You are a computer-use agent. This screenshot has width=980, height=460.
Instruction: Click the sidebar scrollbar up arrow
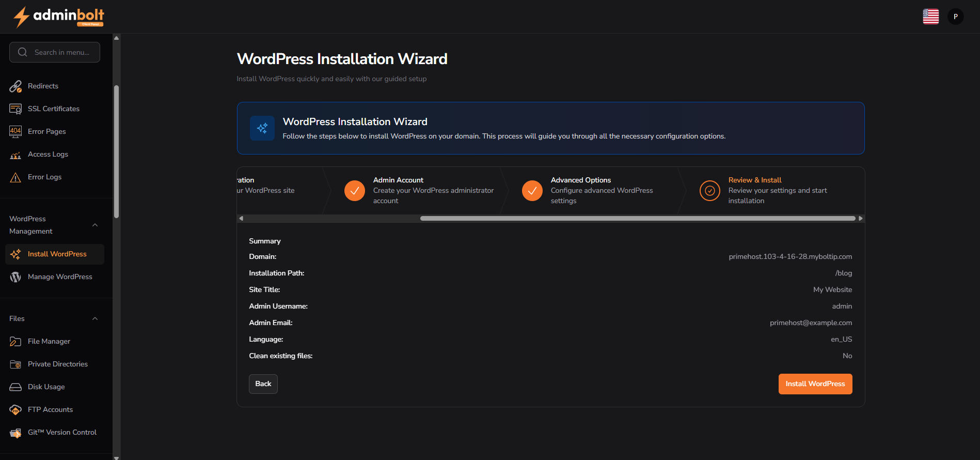(117, 38)
